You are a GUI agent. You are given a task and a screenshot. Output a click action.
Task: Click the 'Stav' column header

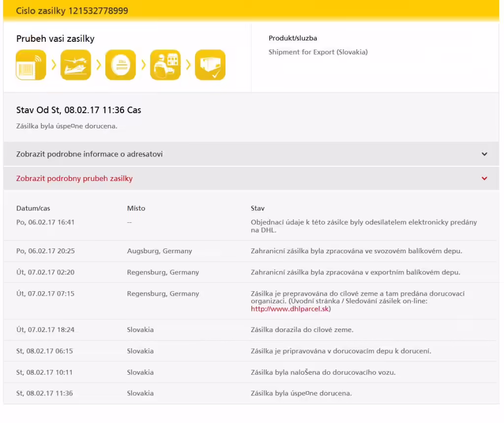(x=257, y=208)
